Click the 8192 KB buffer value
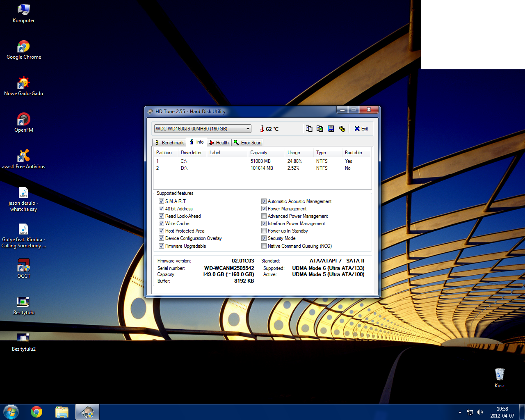 point(244,281)
